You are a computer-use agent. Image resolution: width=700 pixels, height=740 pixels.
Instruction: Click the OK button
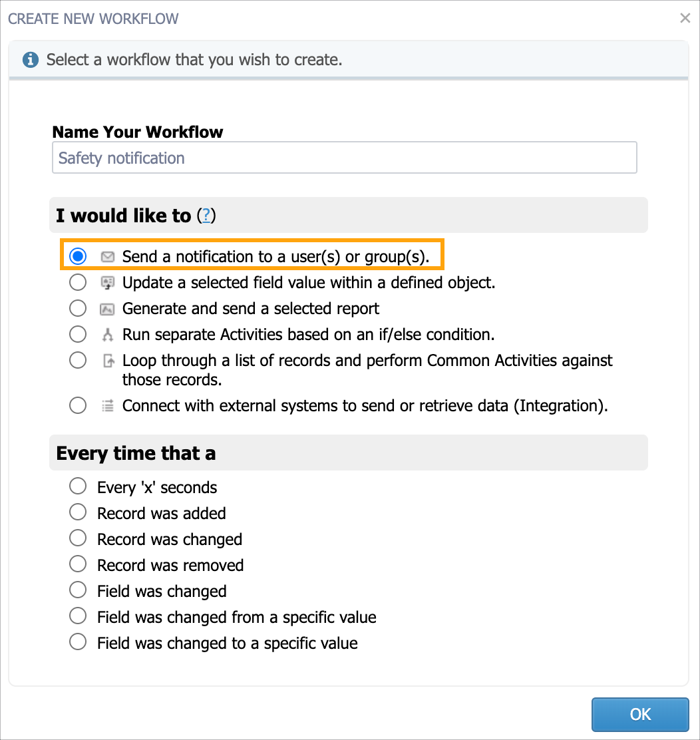click(x=640, y=715)
